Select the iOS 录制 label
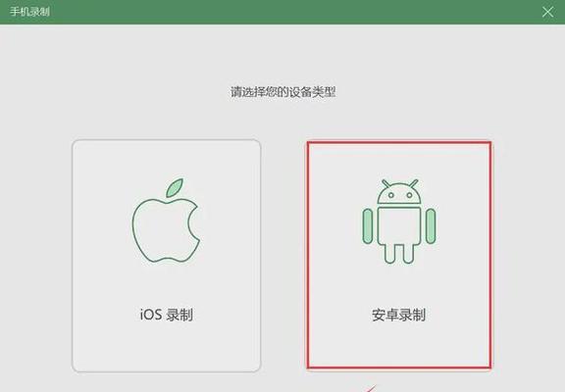Image resolution: width=565 pixels, height=392 pixels. 167,315
